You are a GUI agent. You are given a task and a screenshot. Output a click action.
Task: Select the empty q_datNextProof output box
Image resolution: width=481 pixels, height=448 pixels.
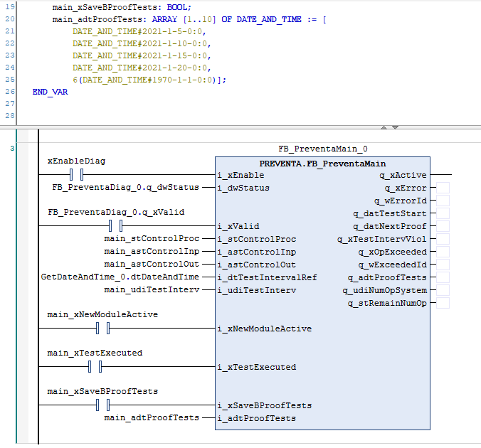443,226
